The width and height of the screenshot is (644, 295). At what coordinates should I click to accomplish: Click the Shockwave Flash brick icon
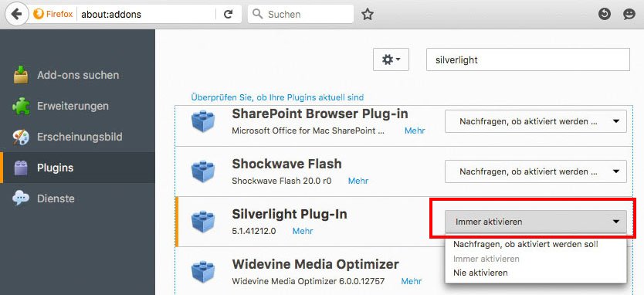203,171
